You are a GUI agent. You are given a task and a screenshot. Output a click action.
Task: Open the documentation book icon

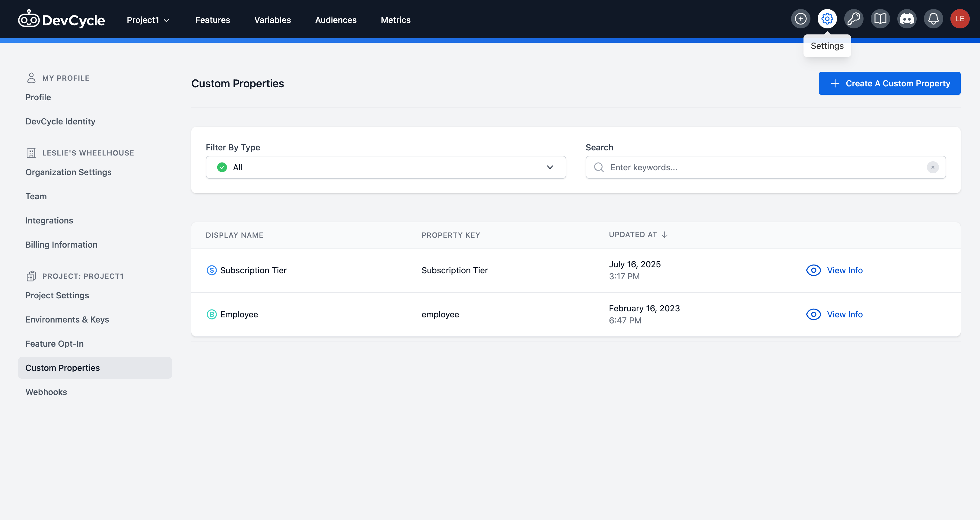880,18
